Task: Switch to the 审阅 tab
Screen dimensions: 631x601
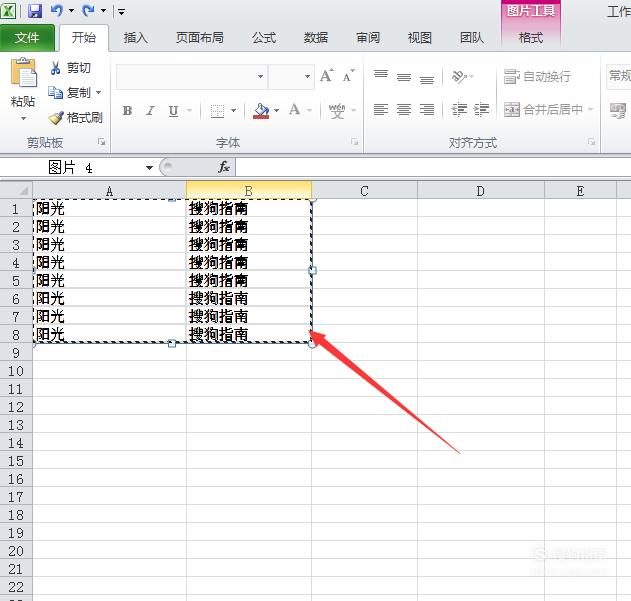Action: click(368, 38)
